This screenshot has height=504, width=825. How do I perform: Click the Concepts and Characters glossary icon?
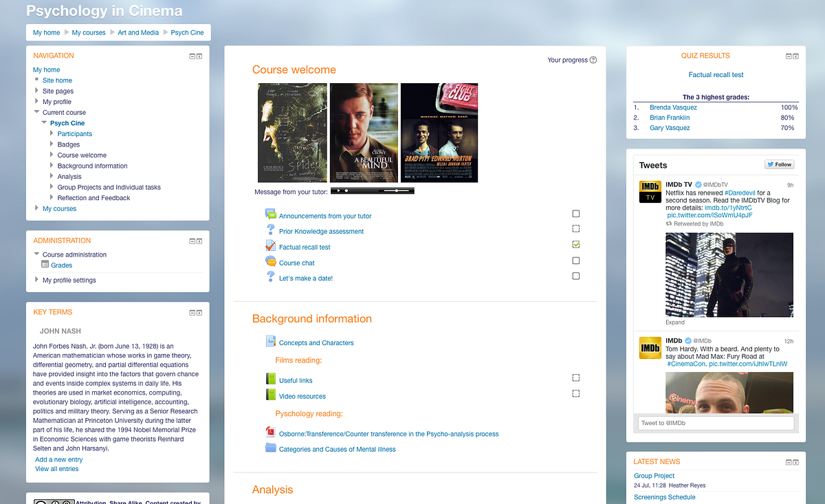[271, 342]
